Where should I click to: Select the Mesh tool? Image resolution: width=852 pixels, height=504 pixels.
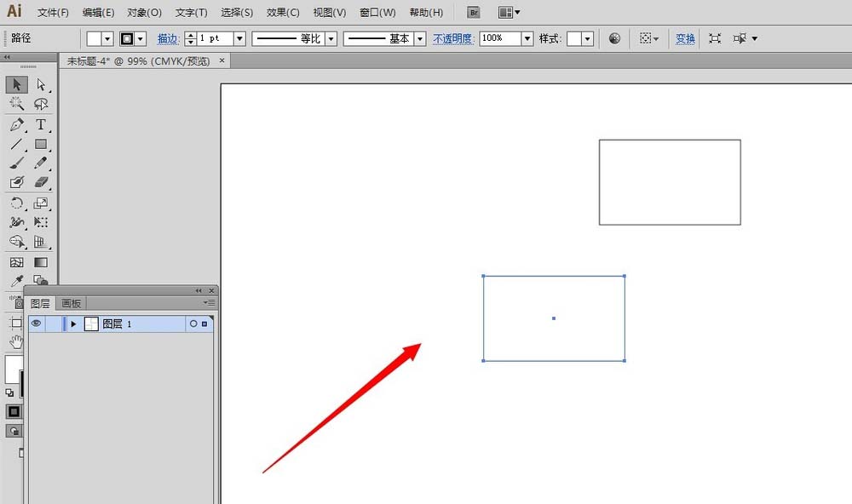17,262
